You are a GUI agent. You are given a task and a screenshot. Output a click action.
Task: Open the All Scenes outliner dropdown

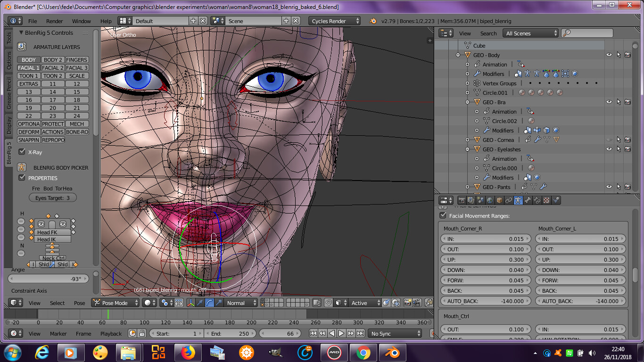tap(530, 33)
